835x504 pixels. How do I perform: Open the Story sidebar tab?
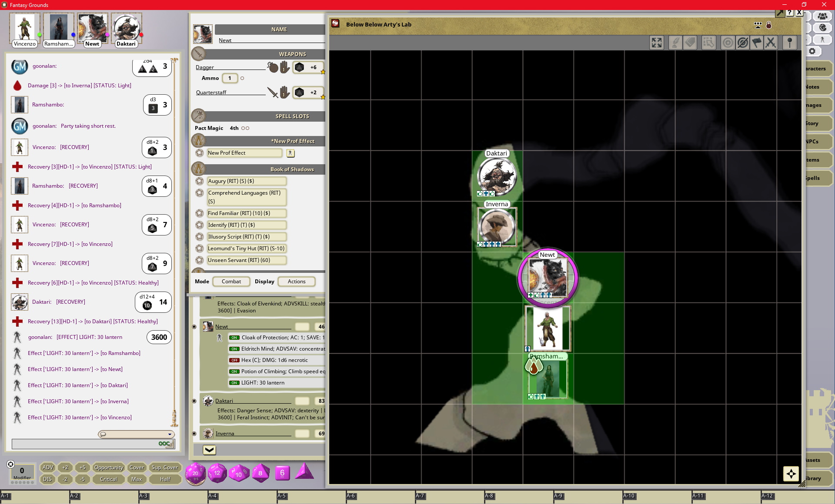[812, 123]
